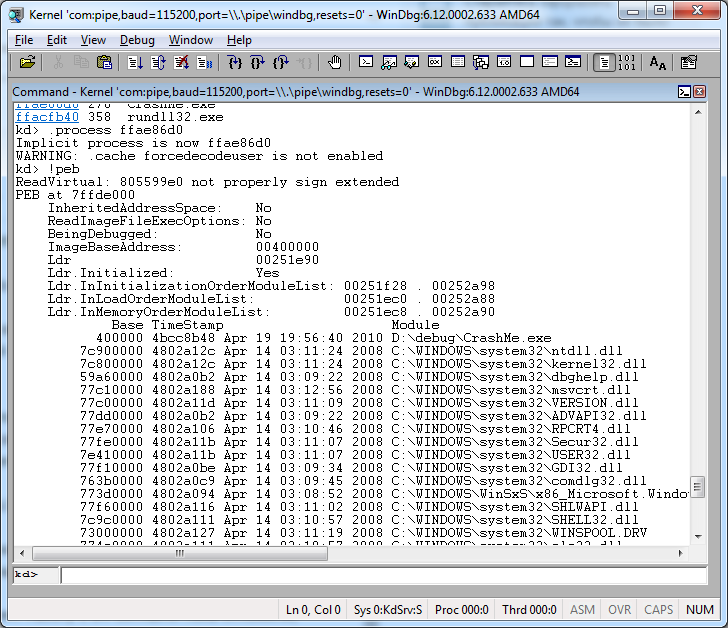Click the vertical scrollbar thumb
This screenshot has width=728, height=628.
click(x=698, y=487)
